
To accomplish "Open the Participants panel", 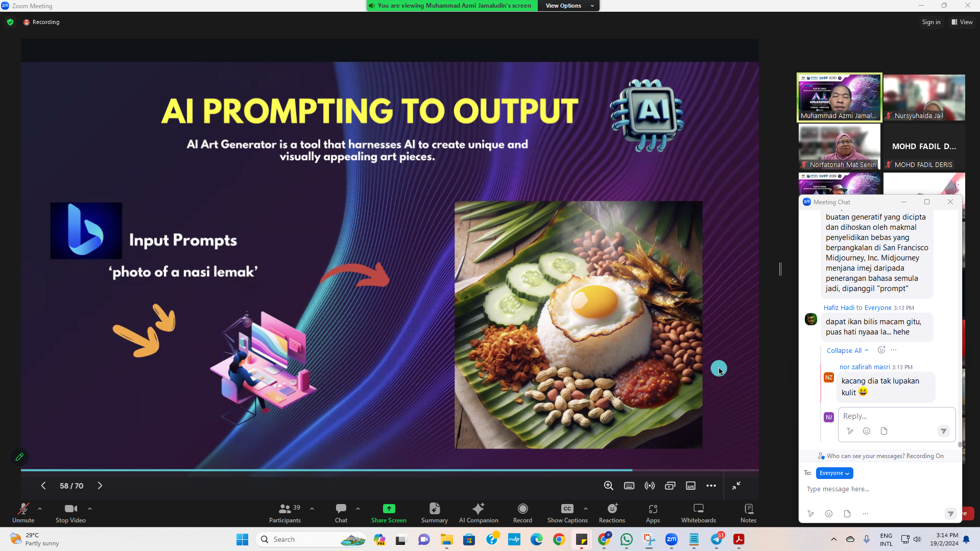I will [285, 513].
